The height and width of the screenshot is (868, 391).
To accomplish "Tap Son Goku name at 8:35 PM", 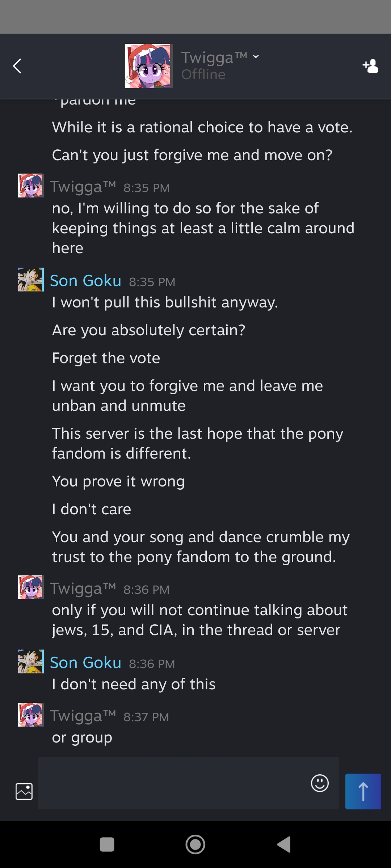I will coord(85,281).
